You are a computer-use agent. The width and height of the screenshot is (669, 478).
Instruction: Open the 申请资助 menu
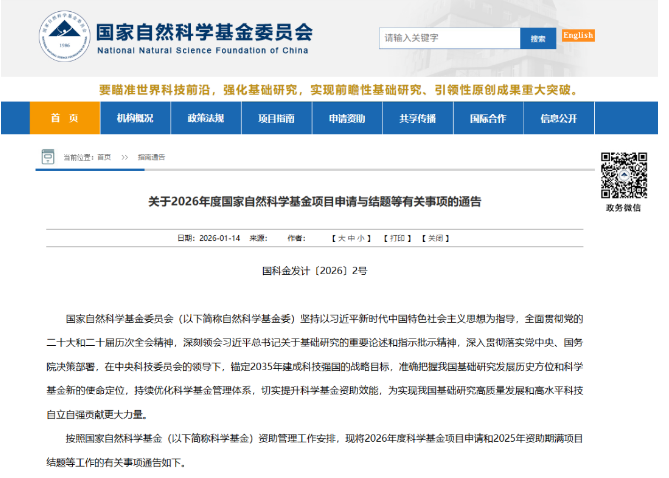[x=347, y=118]
